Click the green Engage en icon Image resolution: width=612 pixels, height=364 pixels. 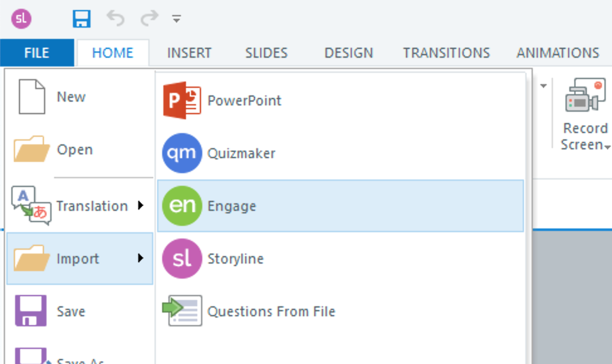click(x=182, y=206)
